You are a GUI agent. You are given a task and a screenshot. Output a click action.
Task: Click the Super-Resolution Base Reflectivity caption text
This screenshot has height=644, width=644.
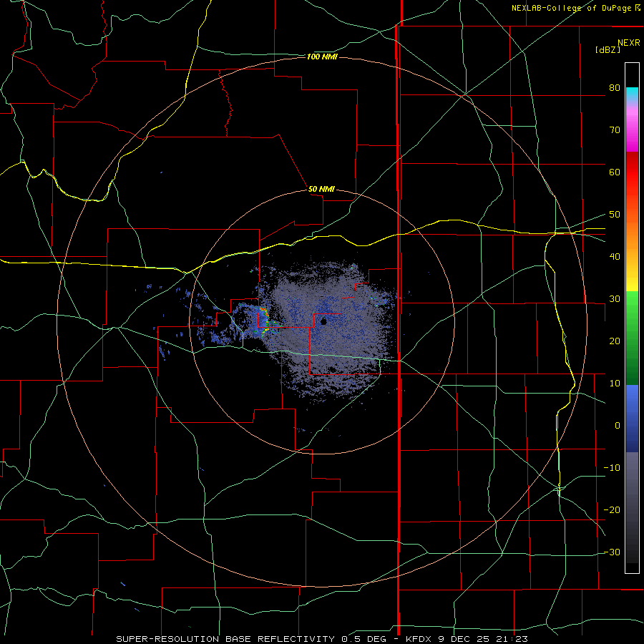pyautogui.click(x=225, y=639)
